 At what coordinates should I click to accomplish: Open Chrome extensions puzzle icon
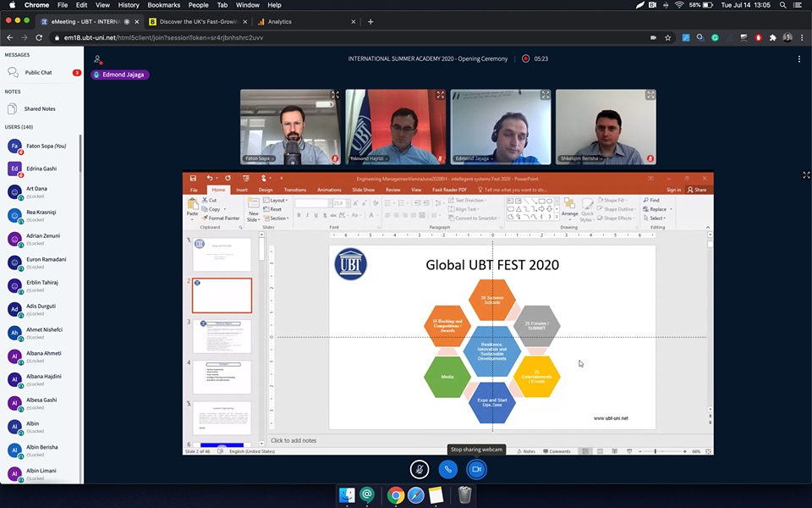tap(773, 38)
